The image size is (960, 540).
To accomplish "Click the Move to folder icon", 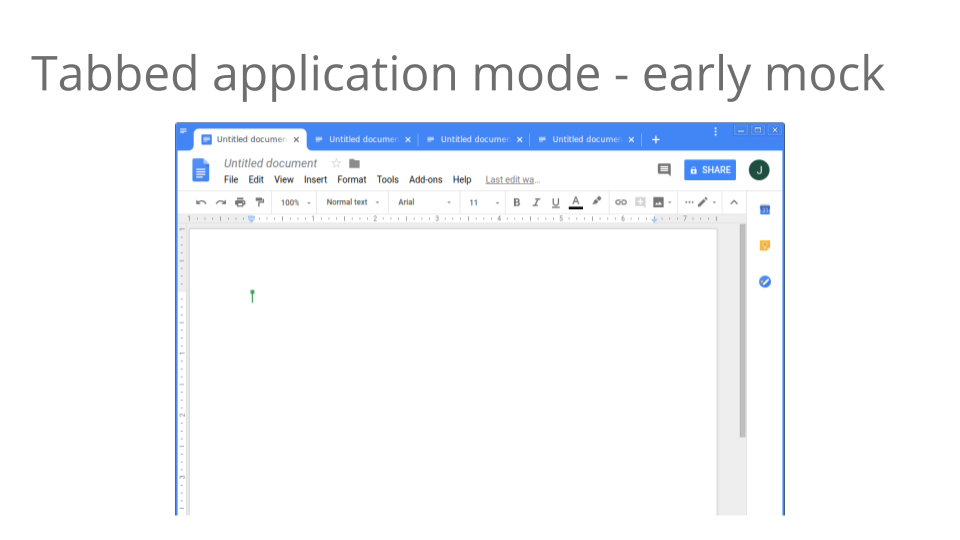I will click(354, 163).
